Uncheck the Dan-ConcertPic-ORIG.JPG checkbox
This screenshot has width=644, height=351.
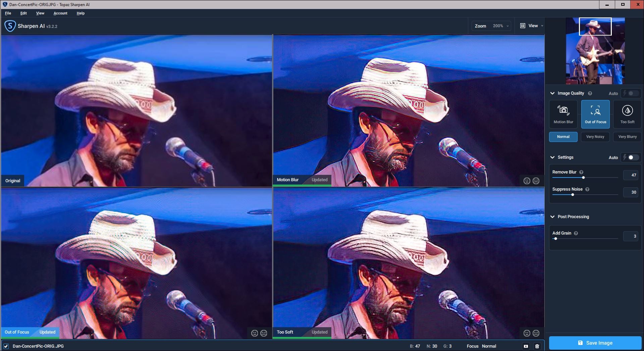click(x=6, y=346)
